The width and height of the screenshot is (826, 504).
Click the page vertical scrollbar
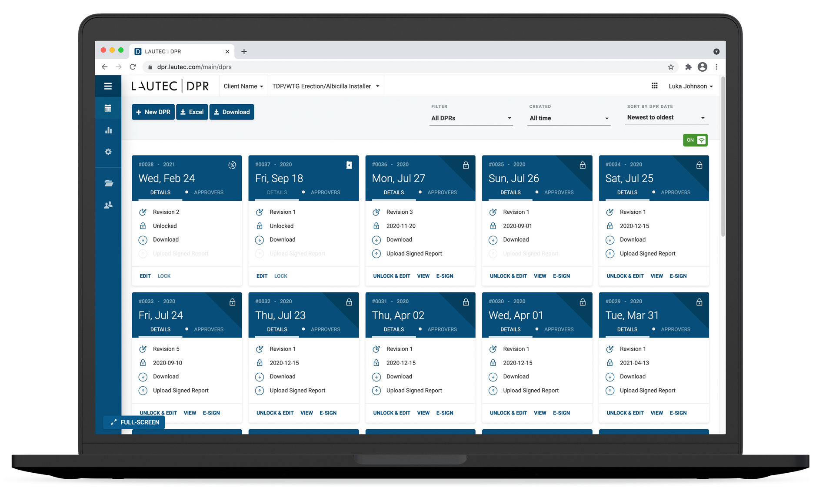coord(723,157)
